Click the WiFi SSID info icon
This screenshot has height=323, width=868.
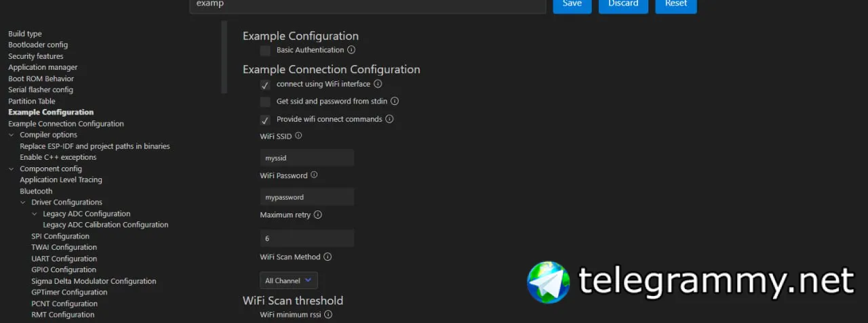click(x=298, y=136)
